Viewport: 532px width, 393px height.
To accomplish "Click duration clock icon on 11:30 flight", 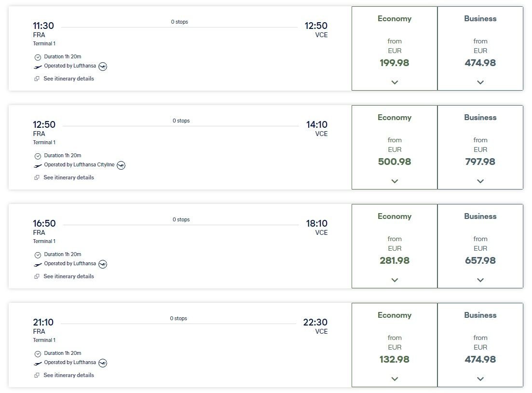I will point(38,57).
